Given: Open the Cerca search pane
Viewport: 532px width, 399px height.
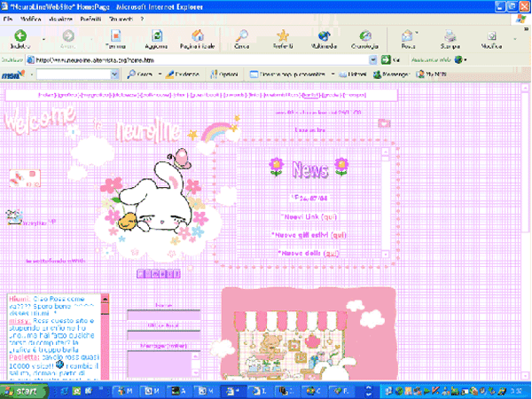Looking at the screenshot, I should tap(242, 39).
